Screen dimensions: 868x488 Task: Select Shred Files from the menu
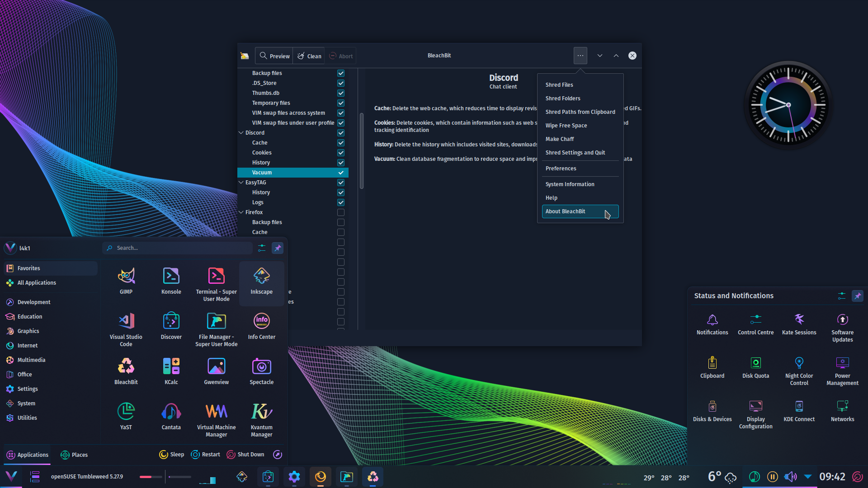point(580,85)
